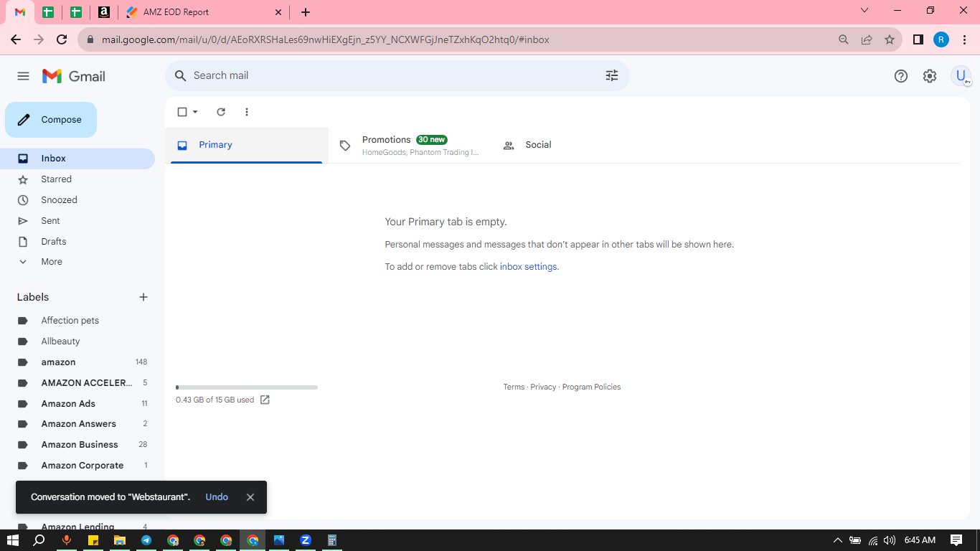Viewport: 980px width, 551px height.
Task: Go back to the previous page
Action: (16, 39)
